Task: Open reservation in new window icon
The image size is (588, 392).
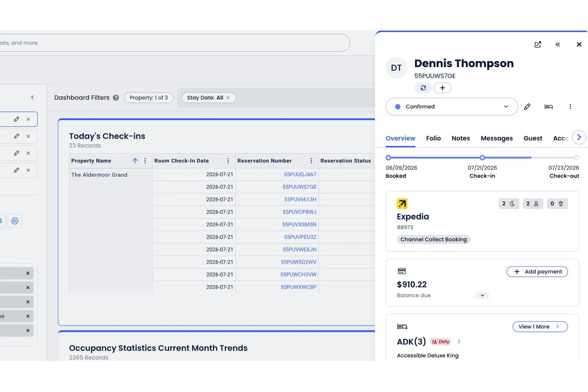Action: click(538, 44)
